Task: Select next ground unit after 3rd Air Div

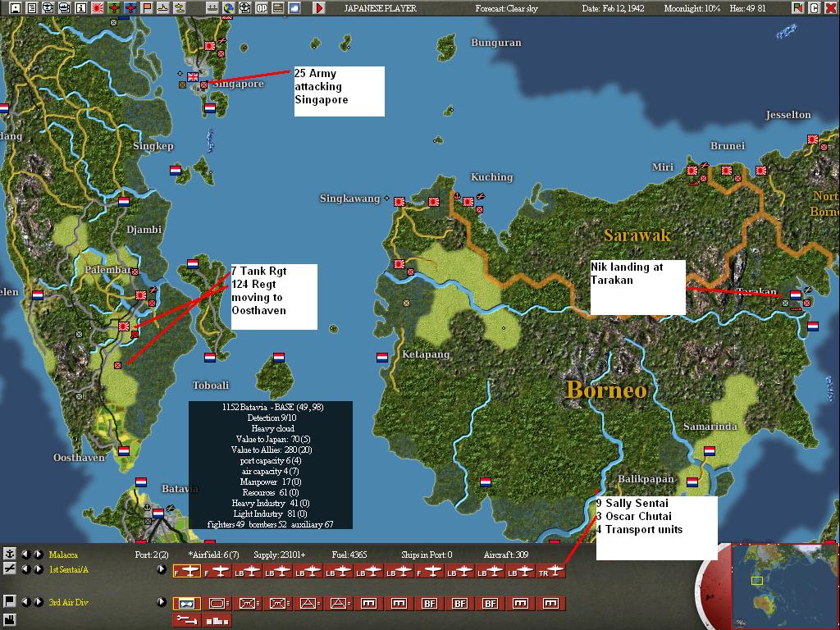Action: tap(39, 601)
